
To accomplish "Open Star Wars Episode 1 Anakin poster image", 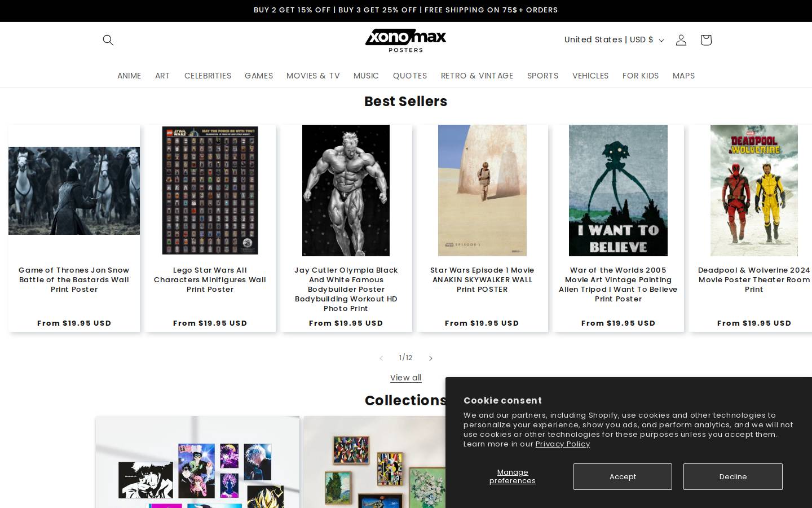I will [x=482, y=191].
